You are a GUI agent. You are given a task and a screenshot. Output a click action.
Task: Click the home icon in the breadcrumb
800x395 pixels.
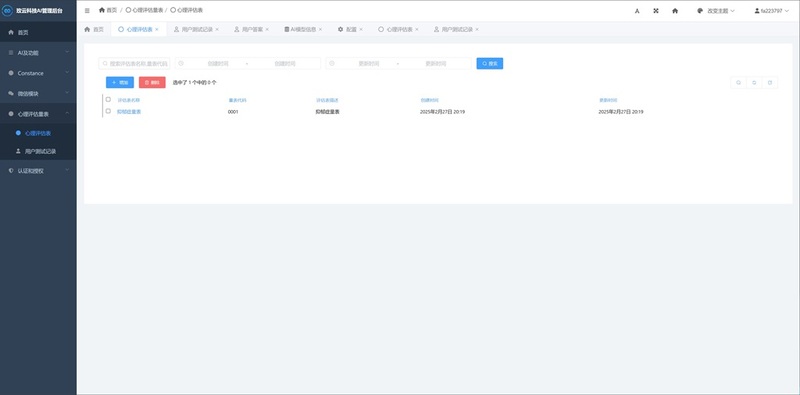[102, 10]
